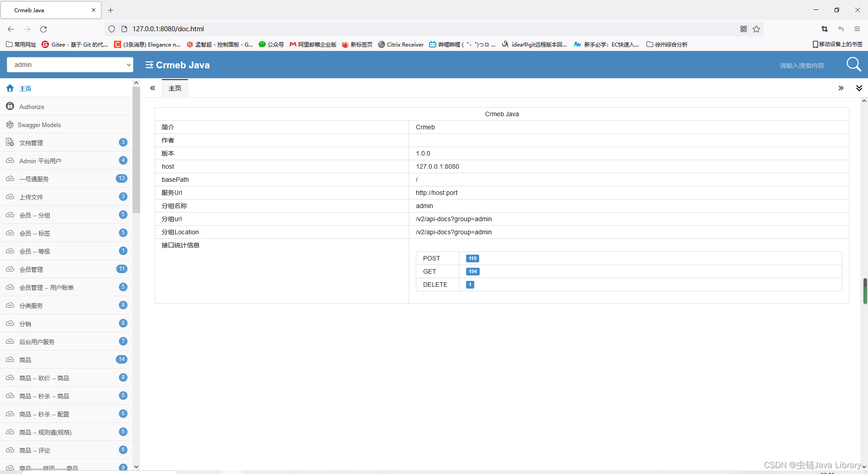Open the Citrix Receiver bookmark

[x=401, y=44]
